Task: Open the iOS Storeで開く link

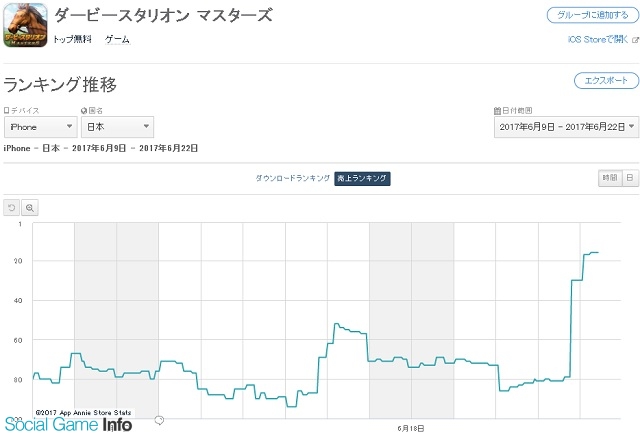Action: pos(598,40)
